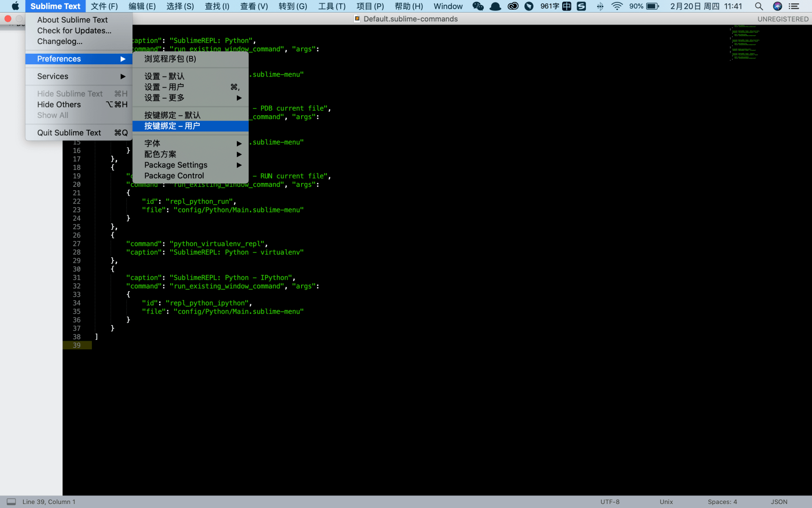Select Hide Others
The image size is (812, 508).
coord(79,105)
